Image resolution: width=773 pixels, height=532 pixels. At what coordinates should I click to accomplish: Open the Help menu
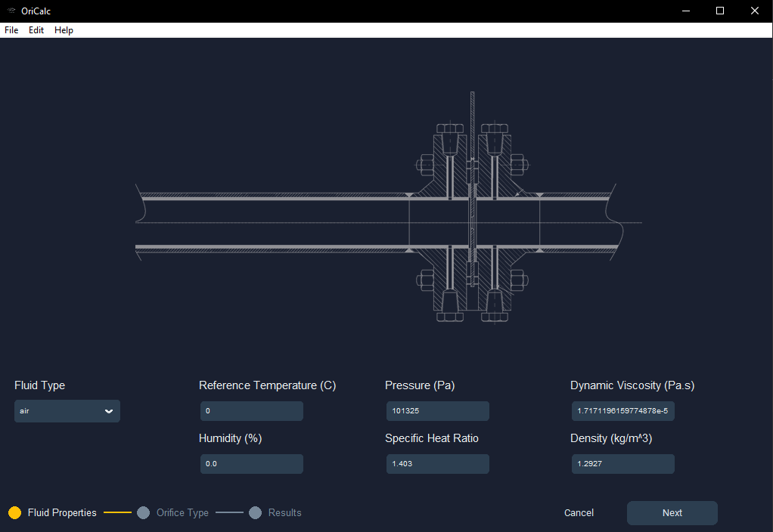[x=64, y=30]
